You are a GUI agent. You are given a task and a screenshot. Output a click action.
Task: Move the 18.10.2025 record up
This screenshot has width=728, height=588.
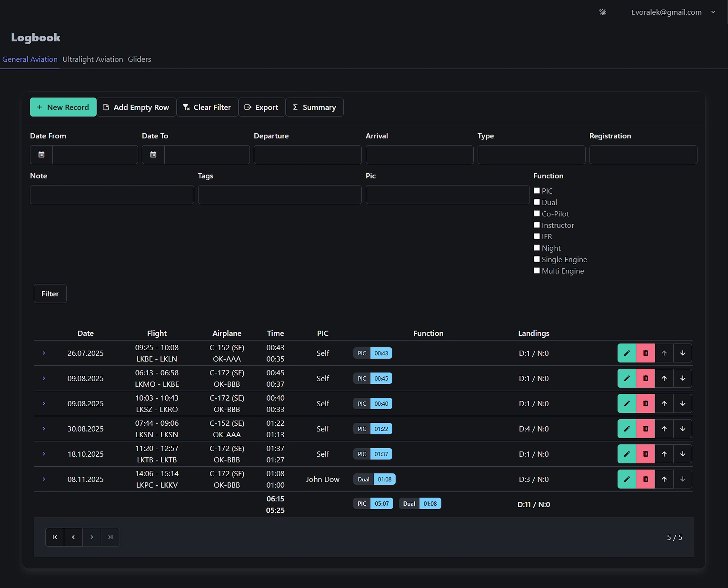[x=664, y=454]
